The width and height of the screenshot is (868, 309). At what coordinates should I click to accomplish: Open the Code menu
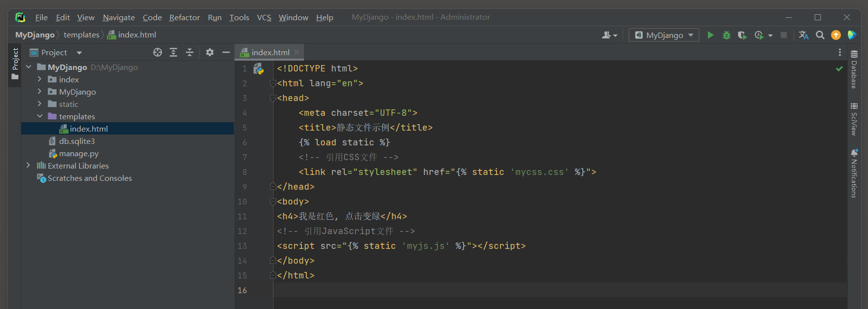(x=152, y=17)
